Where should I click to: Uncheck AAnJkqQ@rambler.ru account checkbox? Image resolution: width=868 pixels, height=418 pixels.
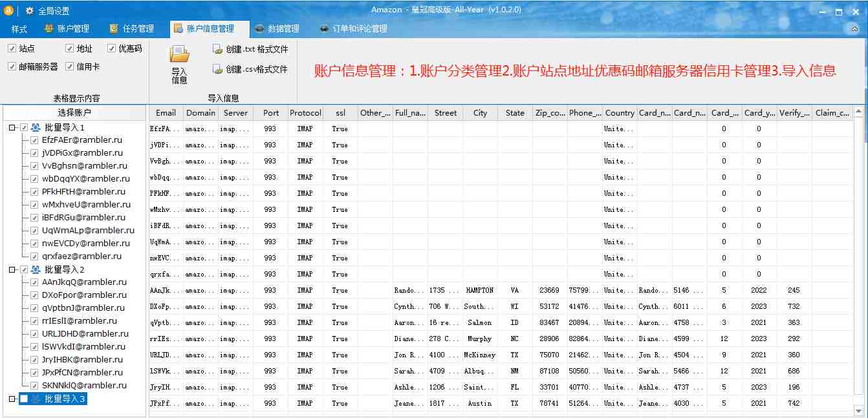34,282
